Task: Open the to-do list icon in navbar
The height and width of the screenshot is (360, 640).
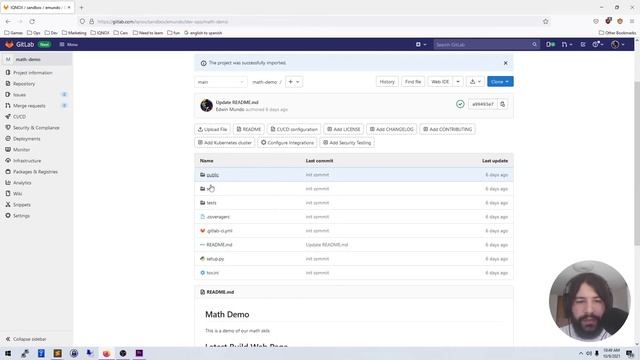Action: click(x=583, y=44)
